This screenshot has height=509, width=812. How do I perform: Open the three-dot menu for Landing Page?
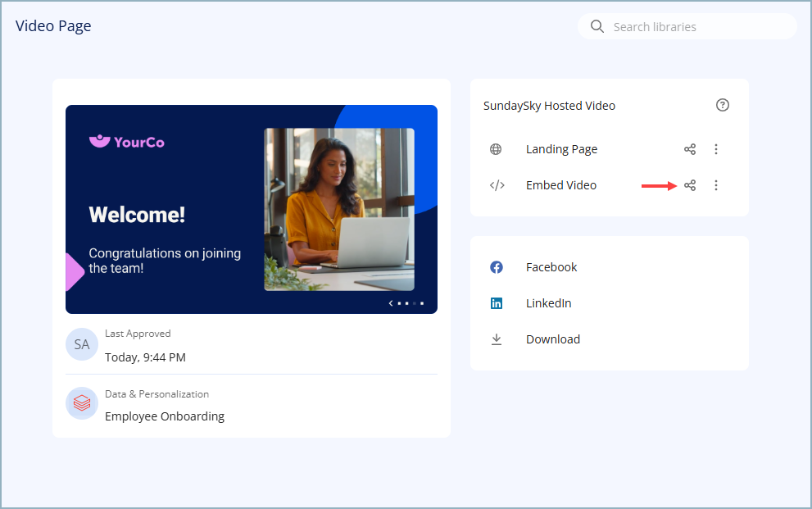pos(716,149)
